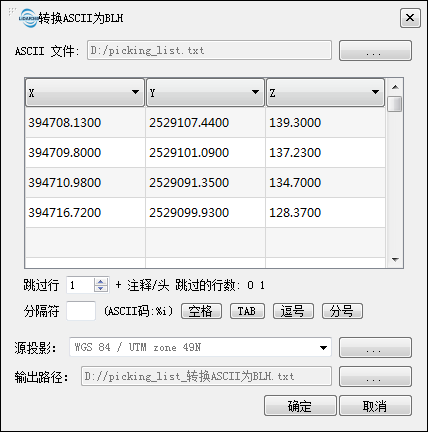This screenshot has height=432, width=428.
Task: Open projection picker next to 源投影
Action: 375,348
